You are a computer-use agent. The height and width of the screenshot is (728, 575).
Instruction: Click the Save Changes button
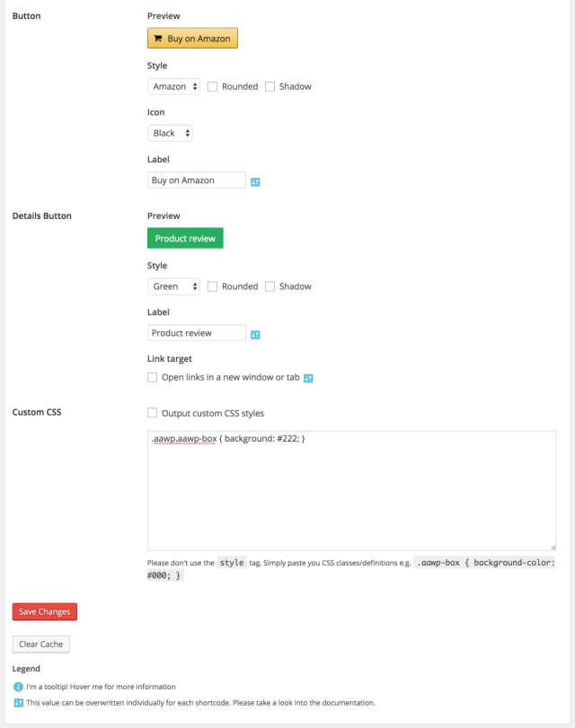tap(45, 612)
